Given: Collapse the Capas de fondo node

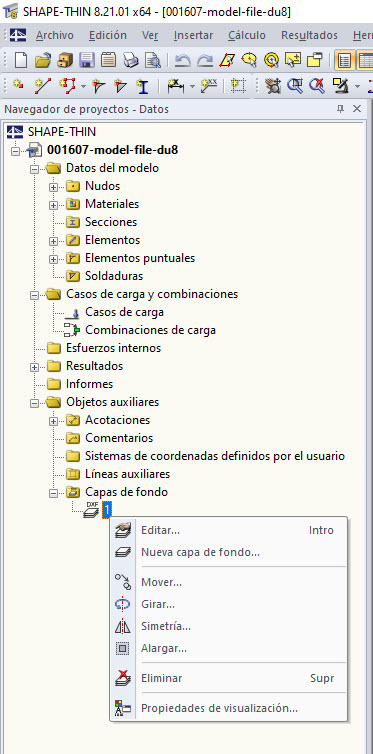Looking at the screenshot, I should tap(53, 493).
